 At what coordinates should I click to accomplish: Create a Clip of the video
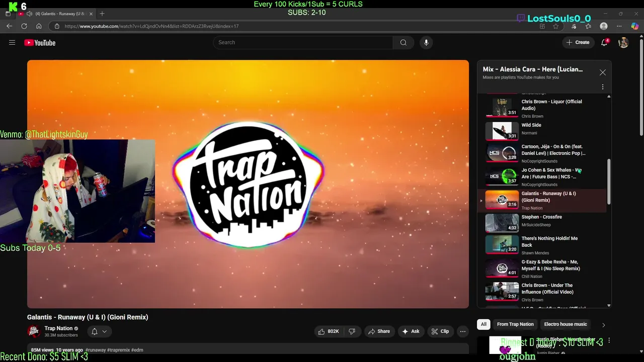(440, 331)
